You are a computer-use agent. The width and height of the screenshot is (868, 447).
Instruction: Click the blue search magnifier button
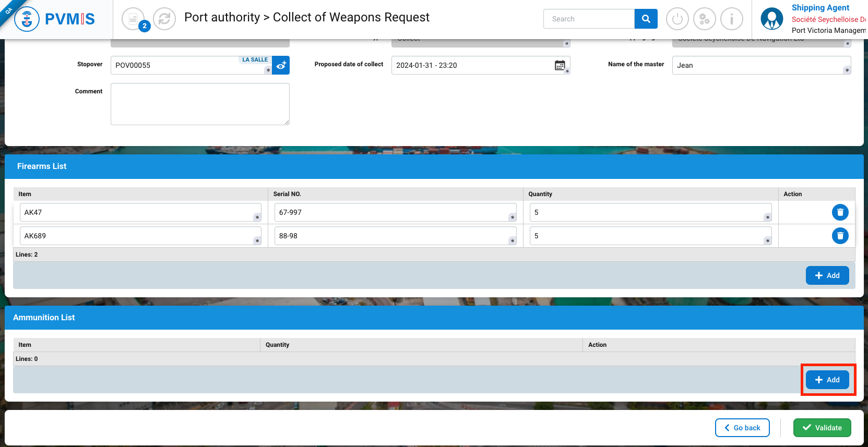(x=646, y=19)
